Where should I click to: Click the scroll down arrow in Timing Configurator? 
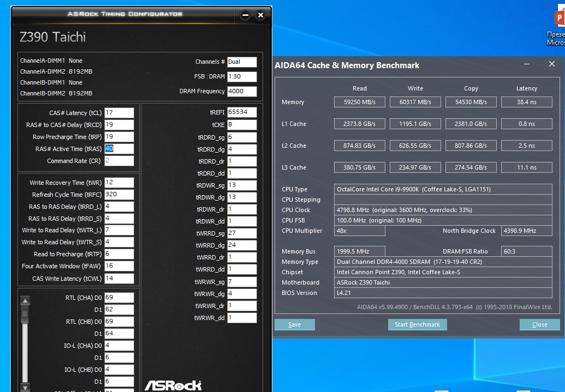click(25, 388)
